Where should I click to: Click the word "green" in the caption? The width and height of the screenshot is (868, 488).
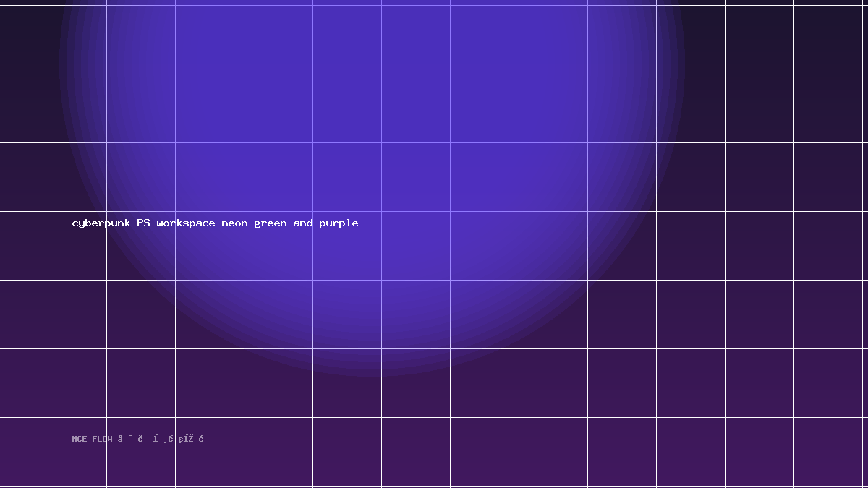coord(271,223)
